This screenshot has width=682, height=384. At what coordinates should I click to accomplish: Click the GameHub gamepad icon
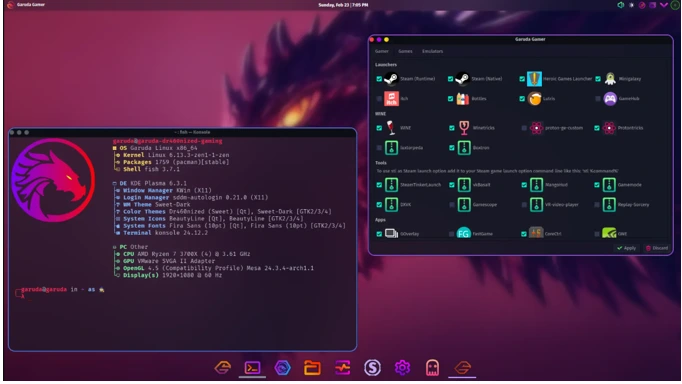(x=610, y=99)
